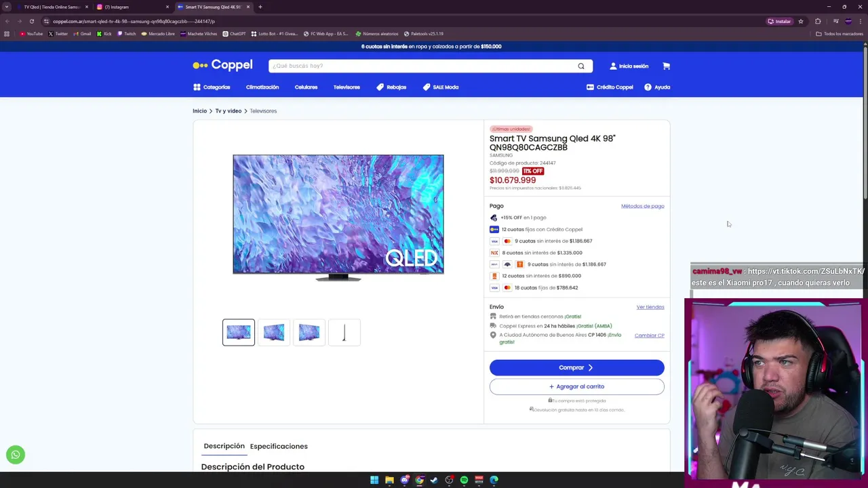
Task: Select the side-view product thumbnail
Action: (x=344, y=332)
